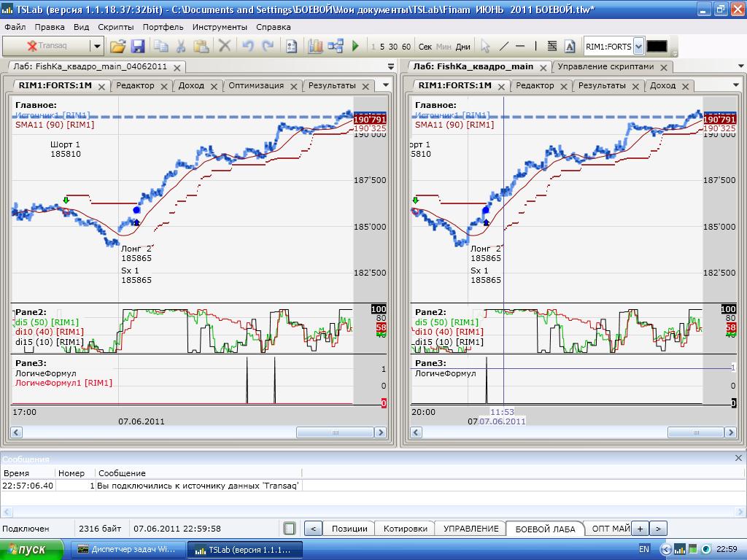Switch timeframe to Дни (days)

(x=462, y=47)
